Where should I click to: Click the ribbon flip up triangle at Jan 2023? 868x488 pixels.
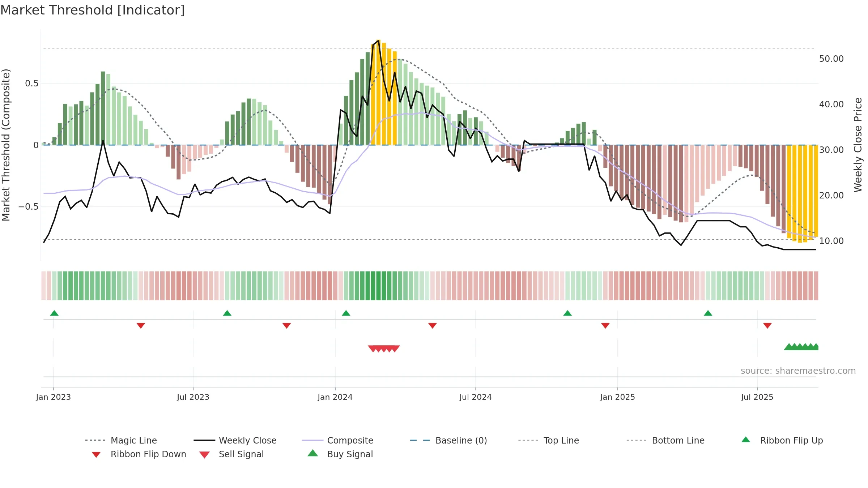point(54,313)
